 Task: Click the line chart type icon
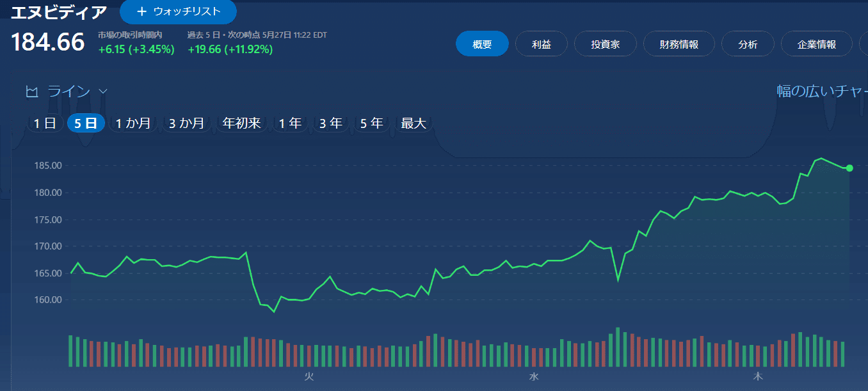pyautogui.click(x=32, y=92)
